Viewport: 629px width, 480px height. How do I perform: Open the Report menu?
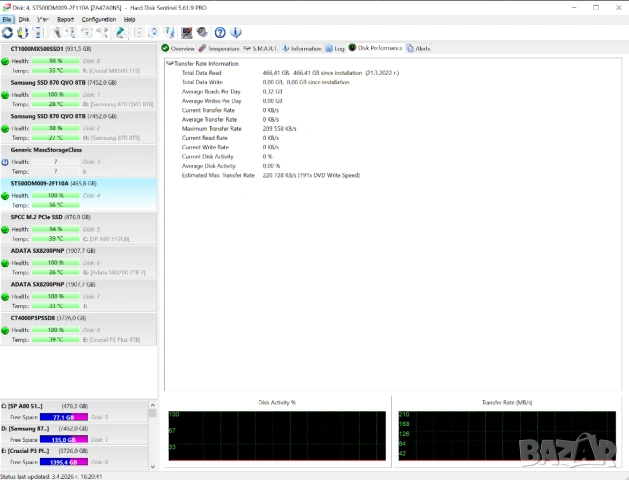65,19
